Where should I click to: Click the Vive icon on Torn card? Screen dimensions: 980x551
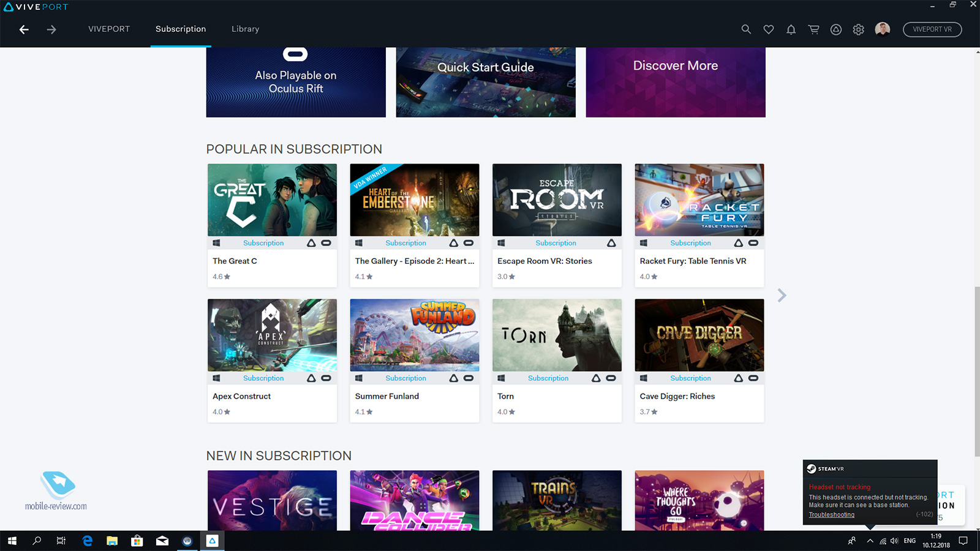pyautogui.click(x=596, y=378)
